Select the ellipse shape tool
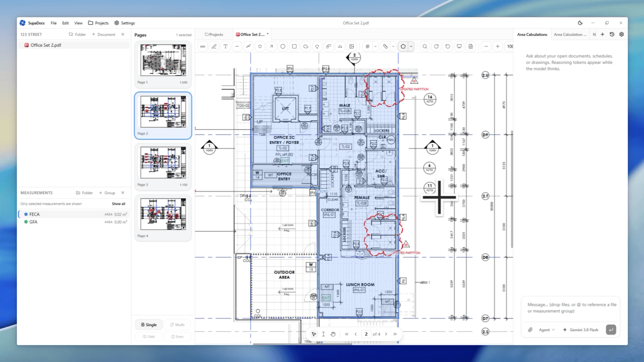 283,47
